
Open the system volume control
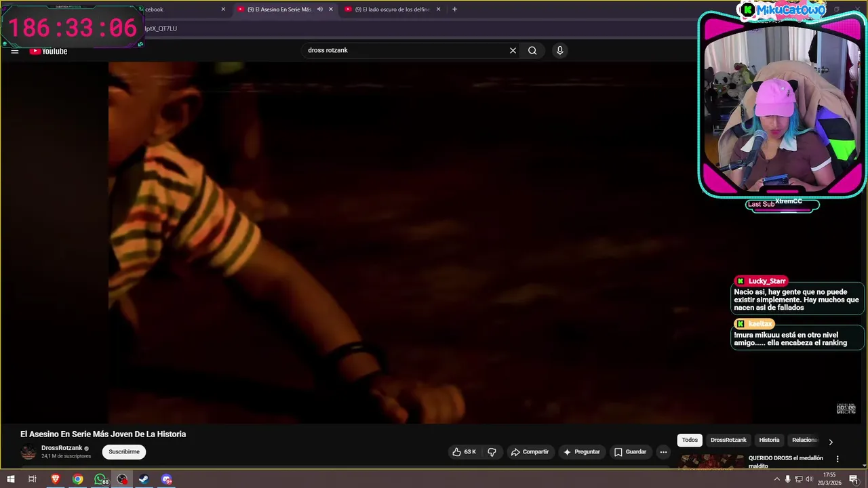[809, 479]
